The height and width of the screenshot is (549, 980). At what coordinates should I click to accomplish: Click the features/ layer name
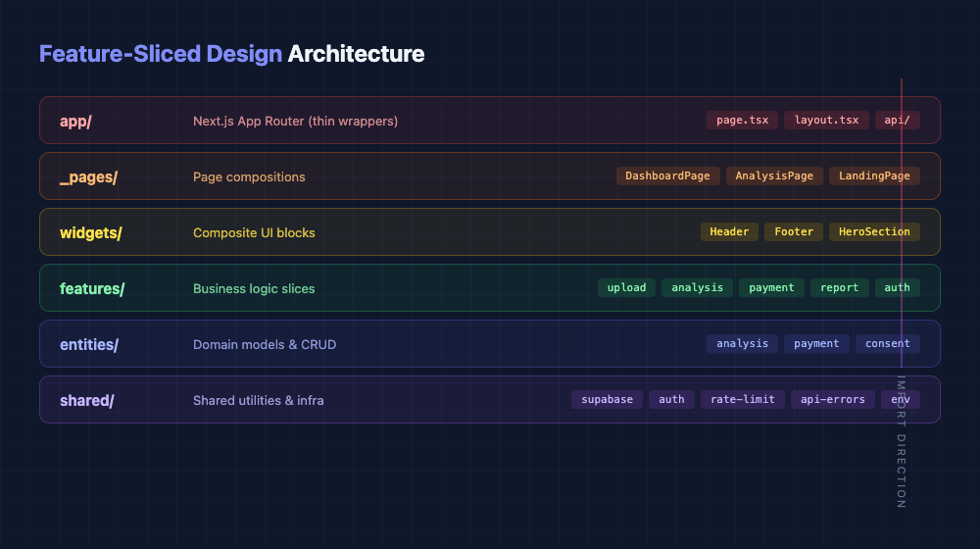[92, 288]
